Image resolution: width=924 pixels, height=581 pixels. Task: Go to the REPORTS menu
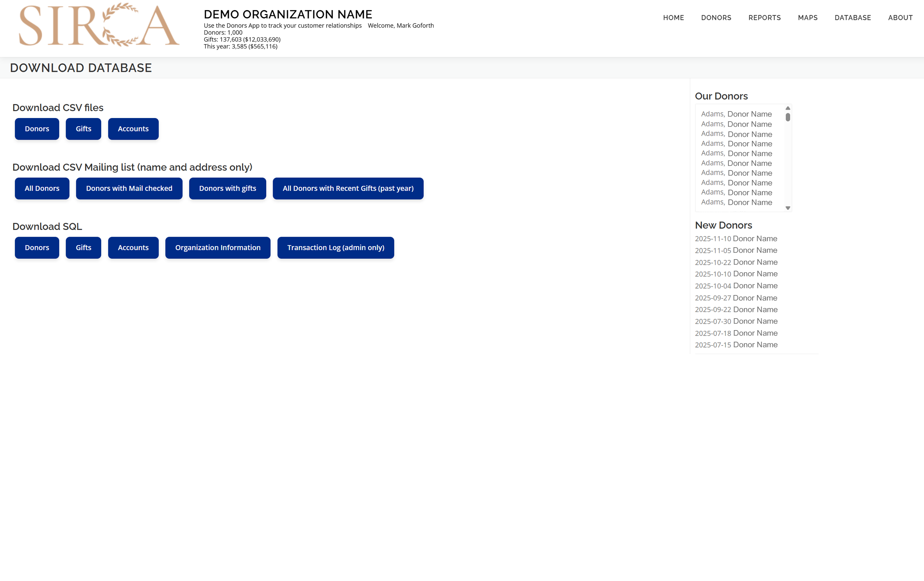pyautogui.click(x=764, y=18)
